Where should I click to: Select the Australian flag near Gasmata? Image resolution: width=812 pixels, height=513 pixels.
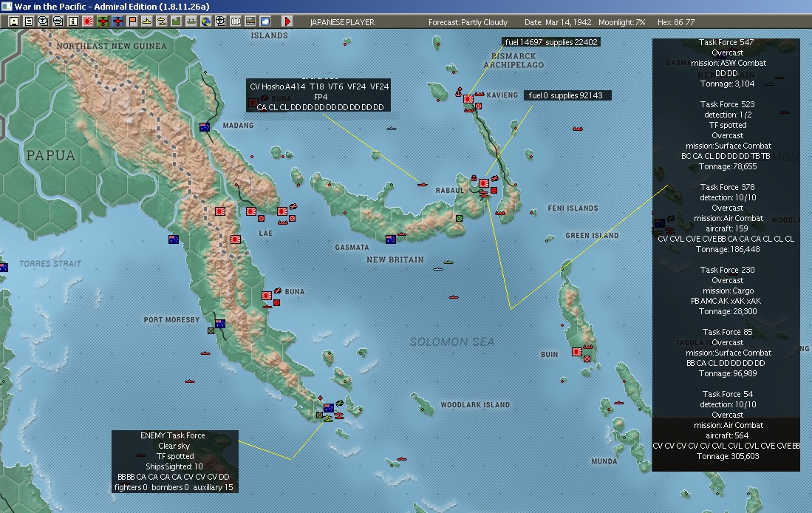(391, 239)
